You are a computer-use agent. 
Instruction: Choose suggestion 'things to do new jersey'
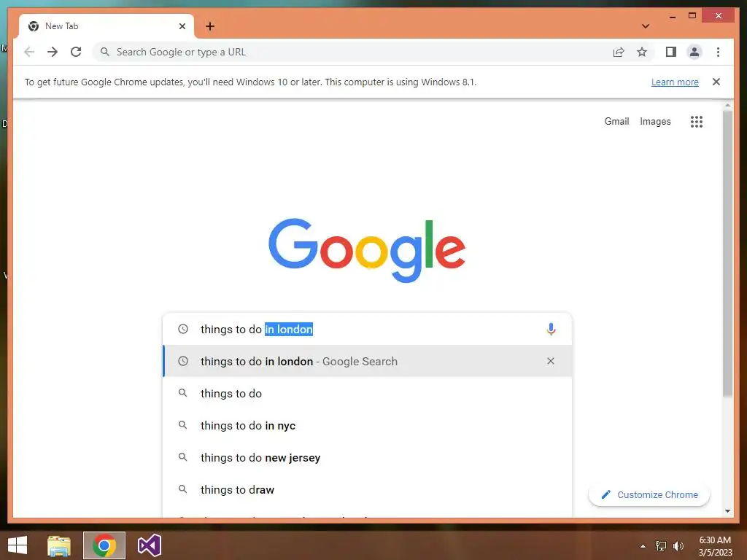click(368, 458)
